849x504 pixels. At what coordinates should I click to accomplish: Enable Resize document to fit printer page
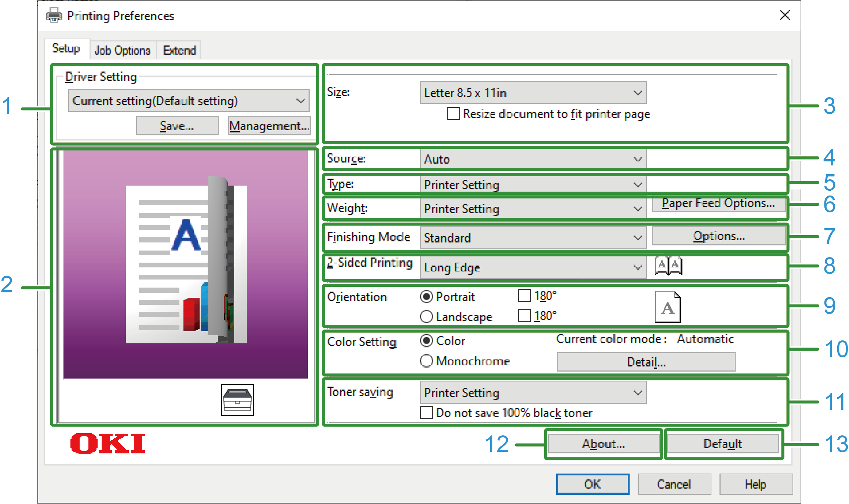[453, 114]
